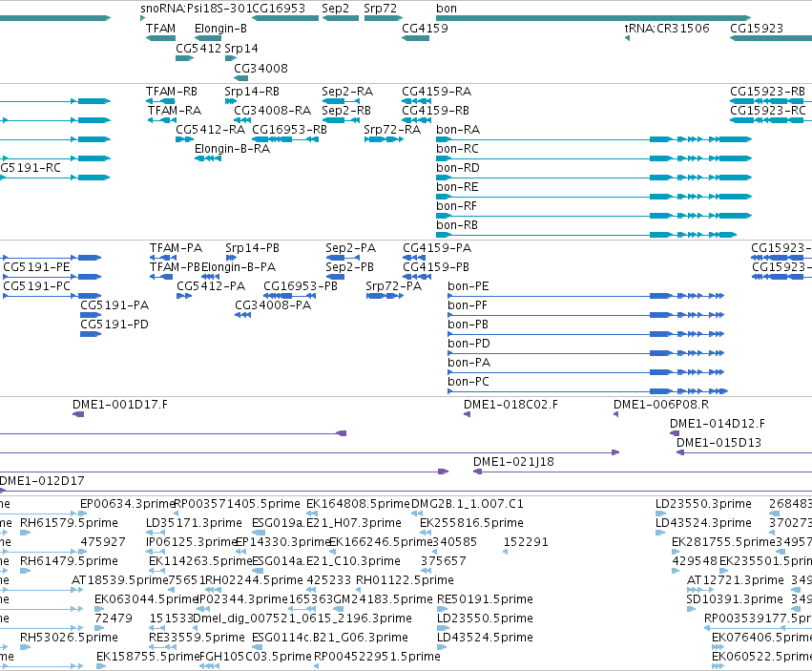Select the TFAM-PB protein label
The image size is (812, 671).
point(175,267)
